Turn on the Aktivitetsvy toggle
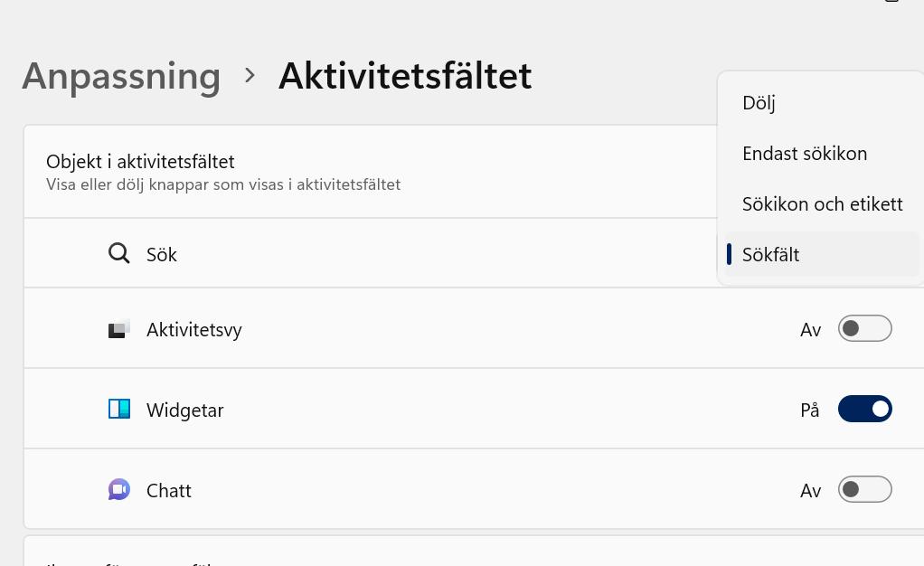Screen dimensions: 924x566 (x=864, y=329)
